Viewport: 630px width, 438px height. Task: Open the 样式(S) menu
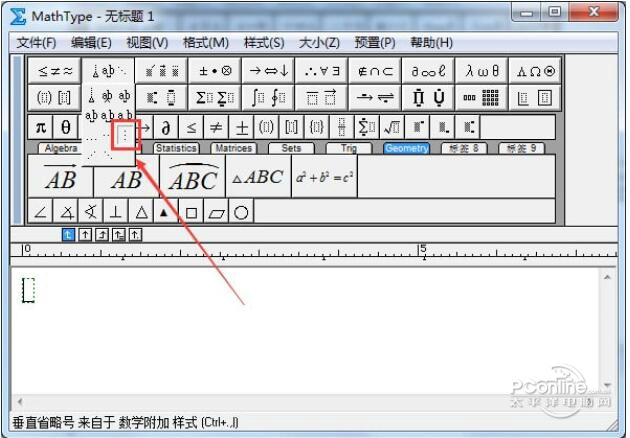point(264,42)
